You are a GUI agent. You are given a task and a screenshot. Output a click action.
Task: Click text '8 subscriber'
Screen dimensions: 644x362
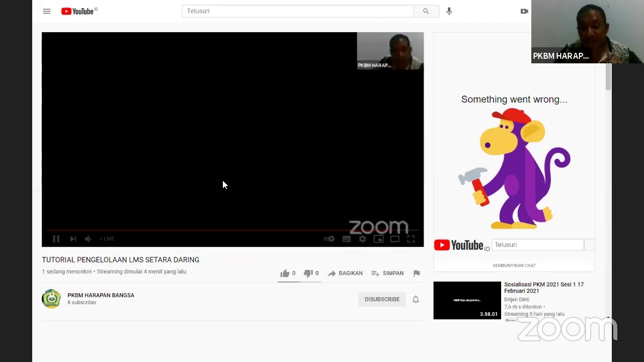pyautogui.click(x=82, y=303)
